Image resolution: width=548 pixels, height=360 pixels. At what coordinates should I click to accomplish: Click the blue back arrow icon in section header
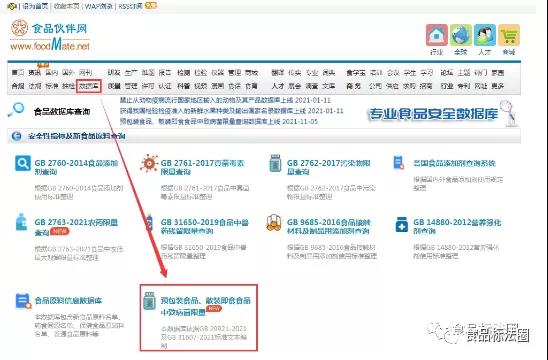point(16,136)
